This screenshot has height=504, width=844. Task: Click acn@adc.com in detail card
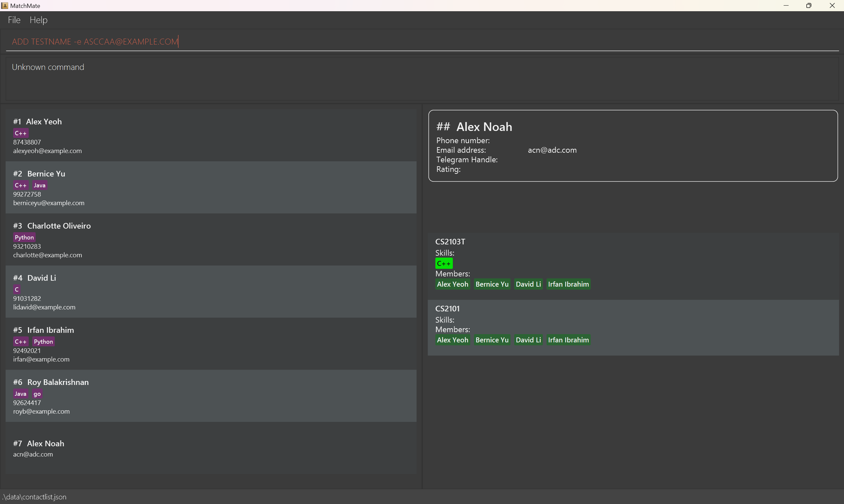(552, 150)
